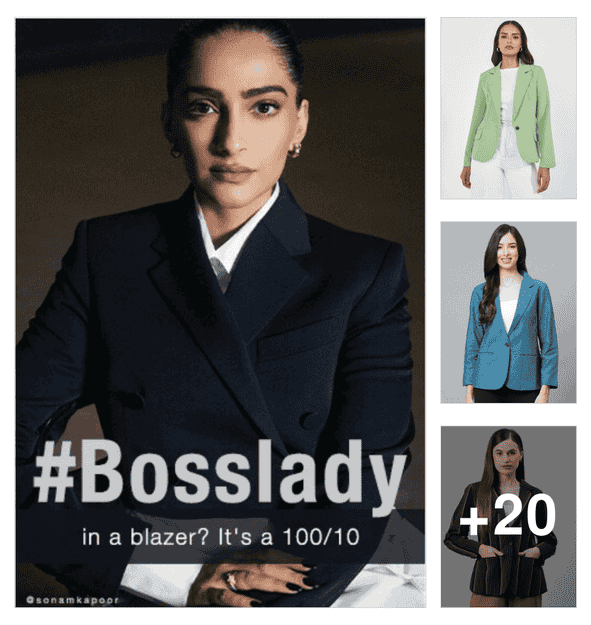Tap the +20 more items overlay
This screenshot has height=625, width=591.
click(508, 515)
